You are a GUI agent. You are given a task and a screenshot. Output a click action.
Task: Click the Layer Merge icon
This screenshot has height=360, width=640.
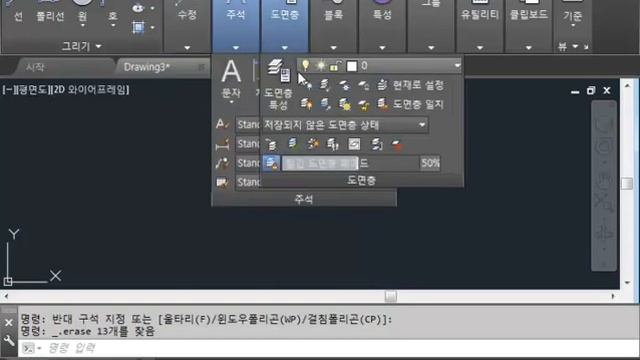(x=376, y=144)
